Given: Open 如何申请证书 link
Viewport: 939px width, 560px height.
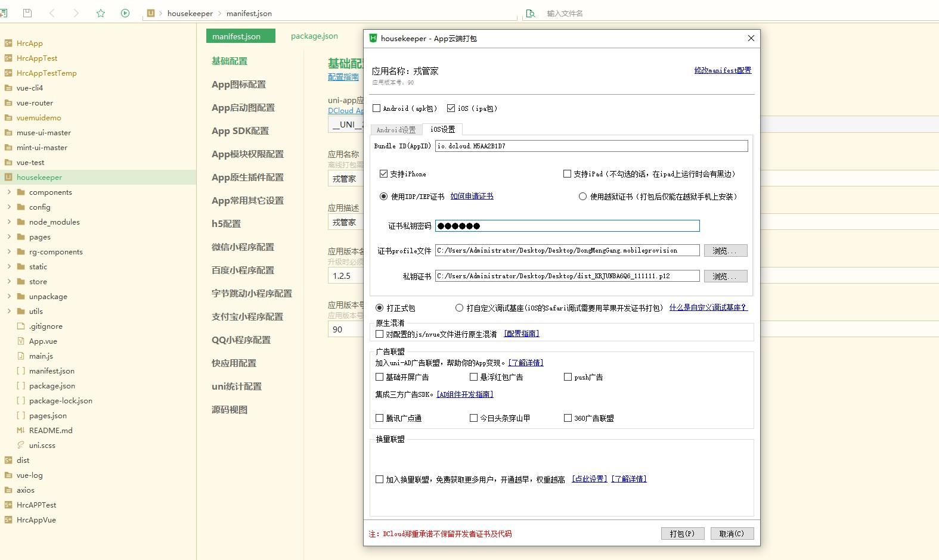Looking at the screenshot, I should (x=472, y=196).
